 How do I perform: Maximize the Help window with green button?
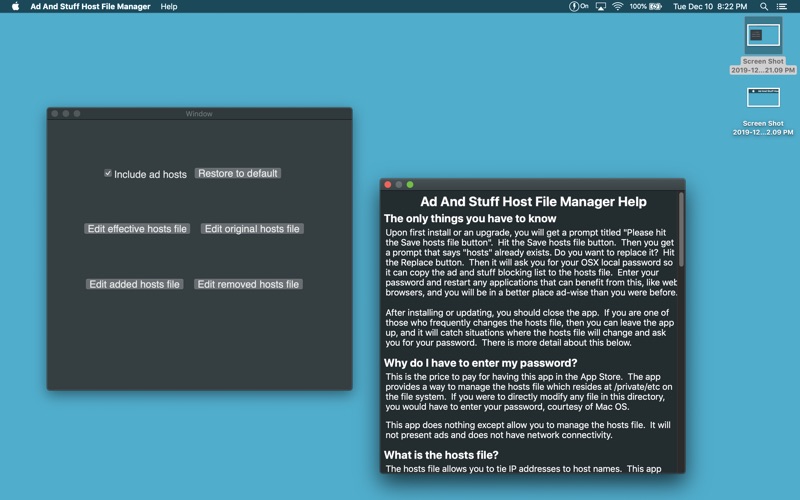click(410, 185)
